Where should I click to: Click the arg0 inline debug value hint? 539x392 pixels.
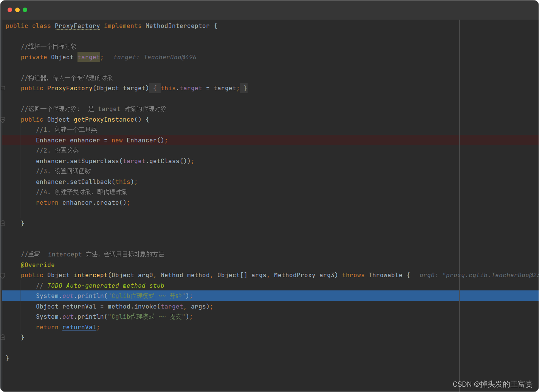point(479,275)
